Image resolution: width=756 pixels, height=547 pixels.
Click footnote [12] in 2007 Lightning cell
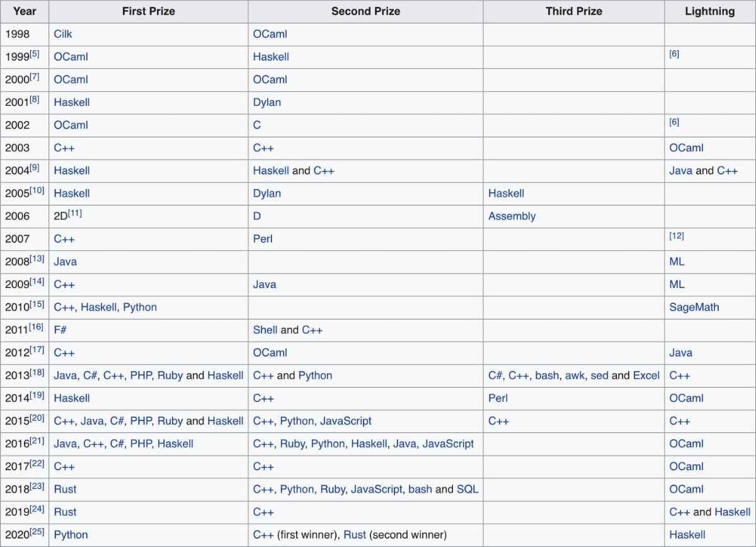click(677, 236)
